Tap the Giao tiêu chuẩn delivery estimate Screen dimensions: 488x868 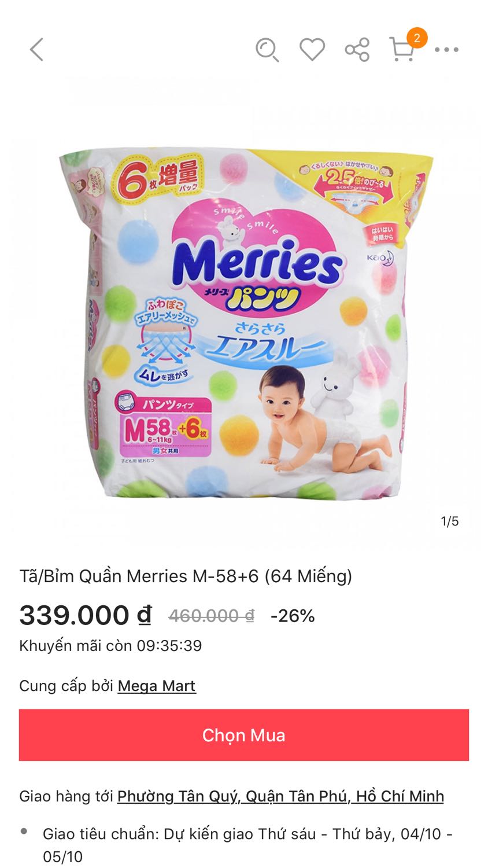coord(247,845)
